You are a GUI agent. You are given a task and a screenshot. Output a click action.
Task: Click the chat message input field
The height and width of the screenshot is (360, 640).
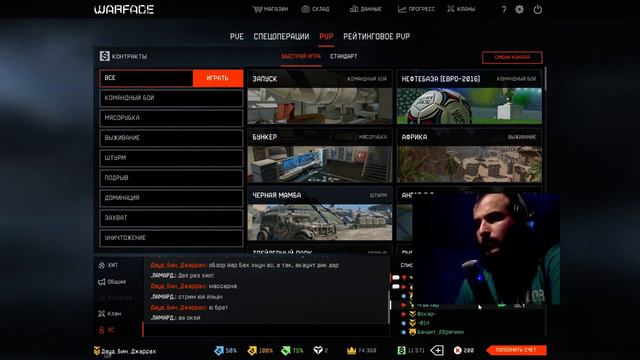coord(266,330)
